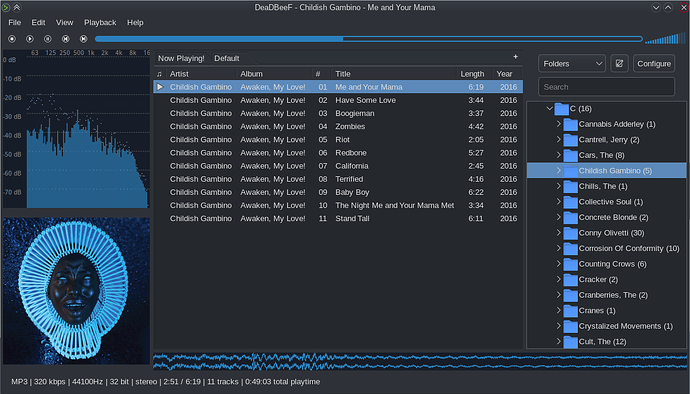Skip to next track icon
Image resolution: width=690 pixels, height=394 pixels.
pos(84,39)
